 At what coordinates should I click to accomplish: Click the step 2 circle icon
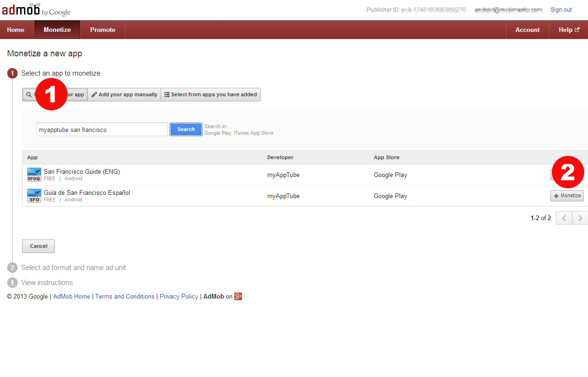12,268
